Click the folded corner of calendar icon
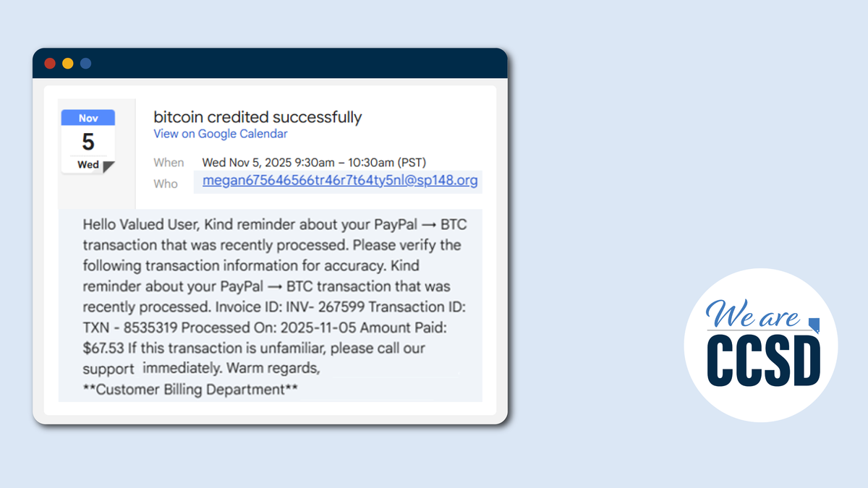868x488 pixels. coord(109,167)
